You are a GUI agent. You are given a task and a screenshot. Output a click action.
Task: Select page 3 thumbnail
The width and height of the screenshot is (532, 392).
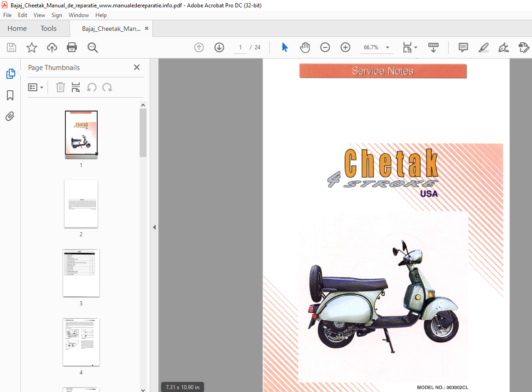pos(81,273)
